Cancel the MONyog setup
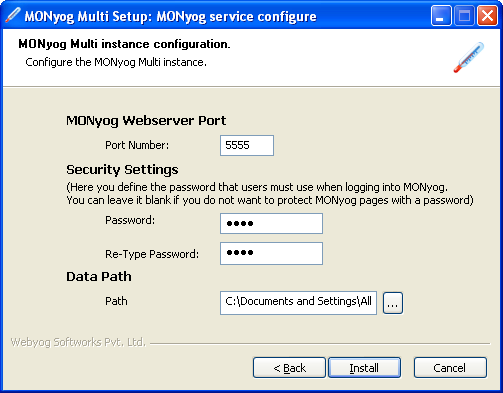Viewport: 503px width, 393px height. point(450,368)
